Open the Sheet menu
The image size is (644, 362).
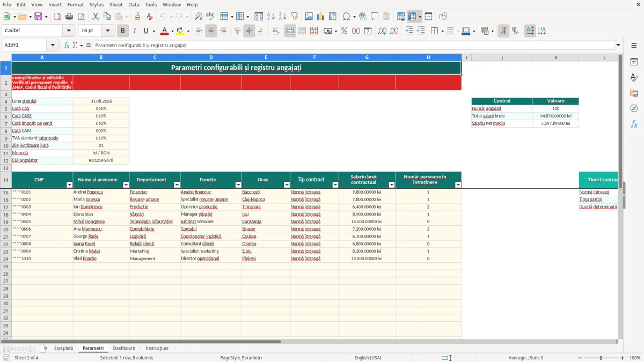(x=116, y=4)
